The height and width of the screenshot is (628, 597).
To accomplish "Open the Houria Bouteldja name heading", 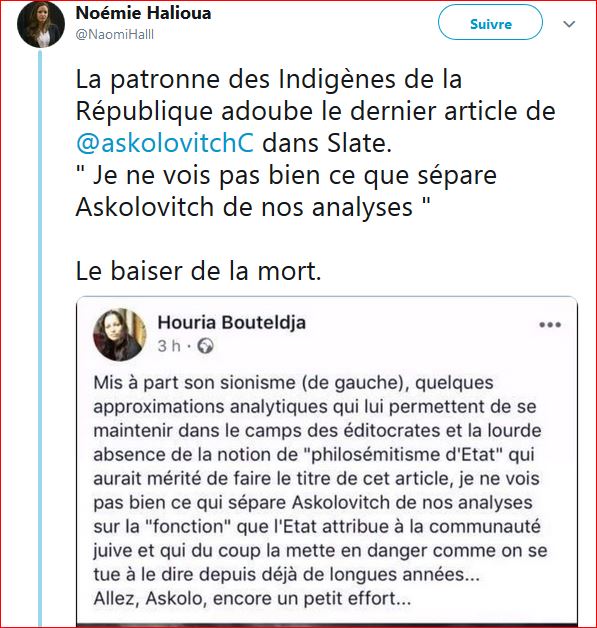I will pos(231,322).
